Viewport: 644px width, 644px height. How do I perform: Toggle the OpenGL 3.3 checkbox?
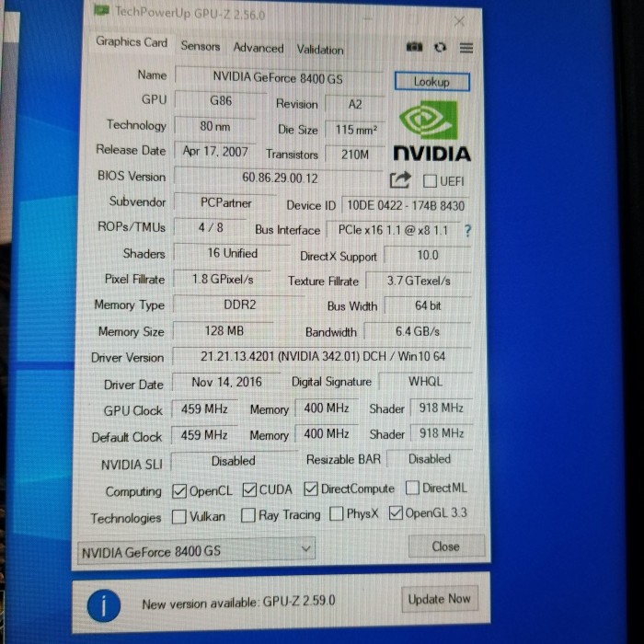[396, 512]
